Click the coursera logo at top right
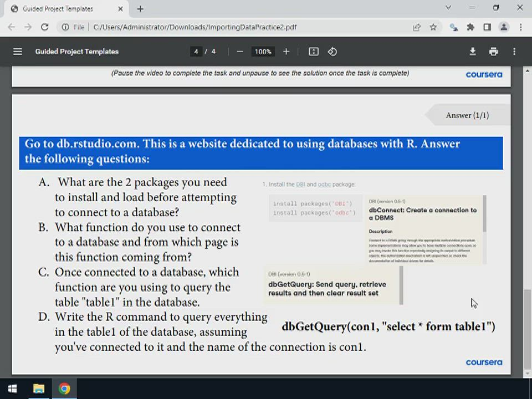Viewport: 532px width, 399px height. 484,74
